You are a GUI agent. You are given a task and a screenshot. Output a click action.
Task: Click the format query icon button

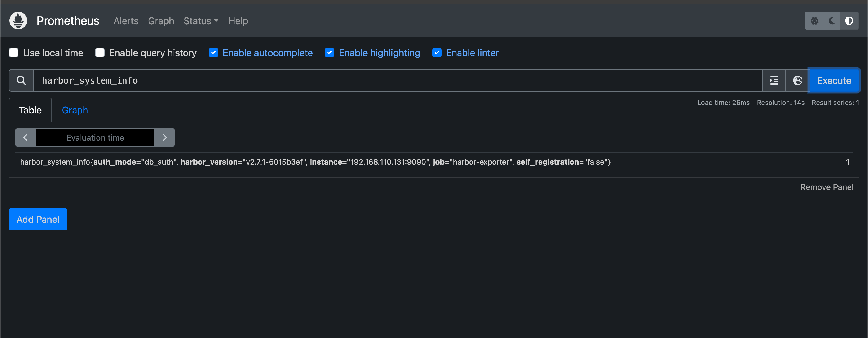pyautogui.click(x=774, y=80)
